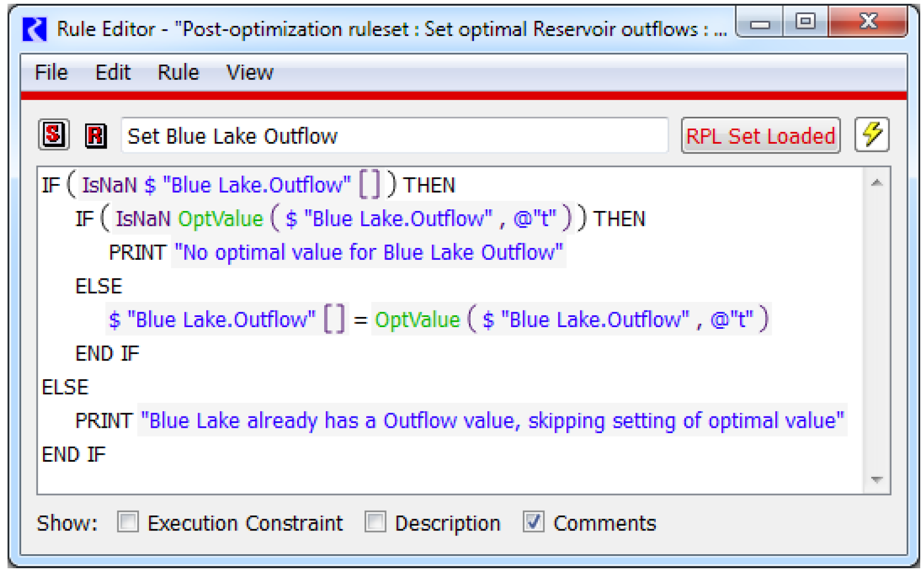Enable the Execution Constraint checkbox

(128, 522)
